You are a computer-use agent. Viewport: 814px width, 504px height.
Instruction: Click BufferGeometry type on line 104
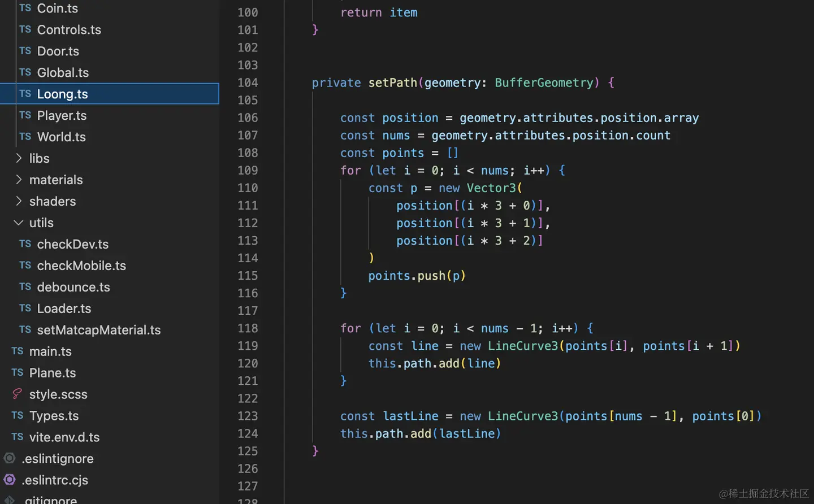(544, 83)
